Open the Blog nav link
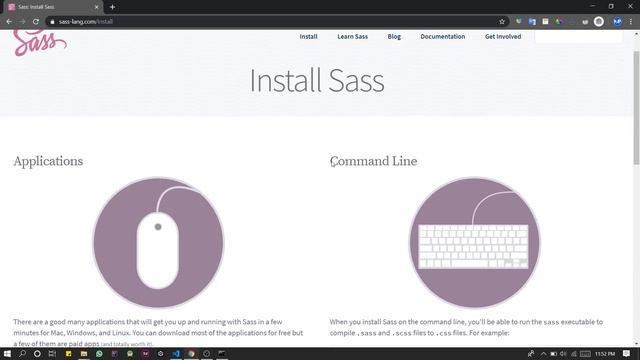Viewport: 640px width, 360px height. pyautogui.click(x=394, y=36)
